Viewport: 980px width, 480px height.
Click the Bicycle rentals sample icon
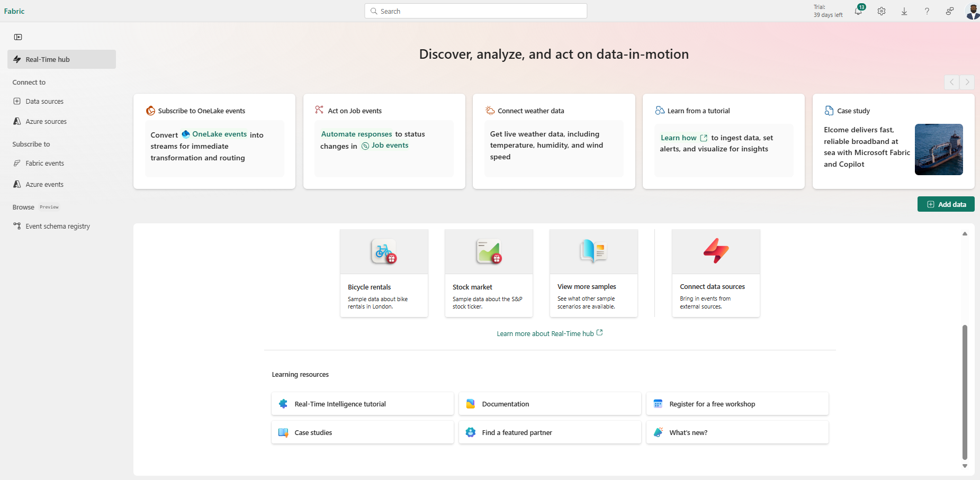coord(384,252)
